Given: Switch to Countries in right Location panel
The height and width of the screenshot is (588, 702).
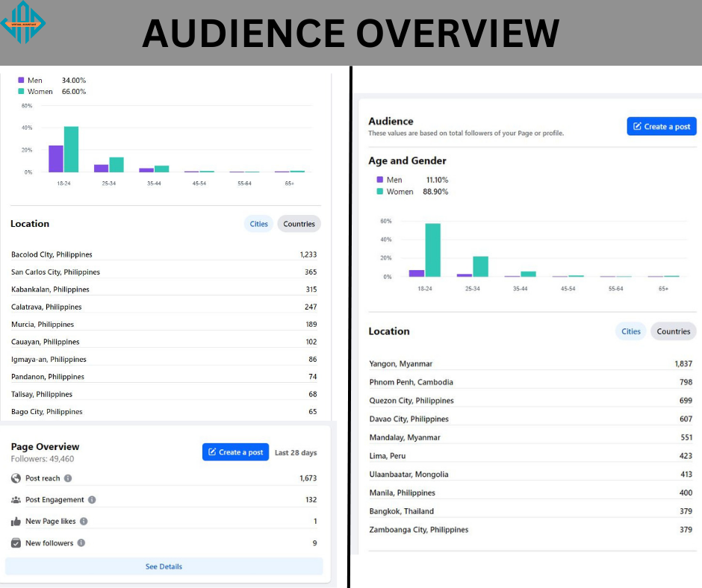Looking at the screenshot, I should click(674, 331).
